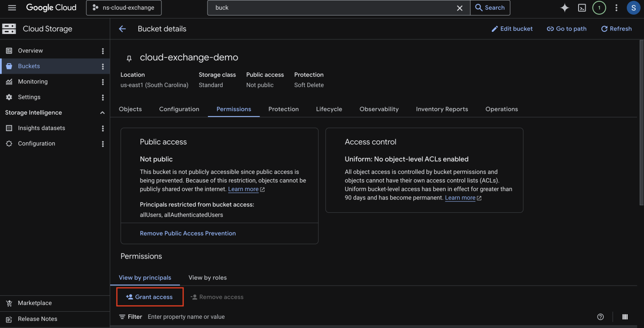
Task: Open notifications badge showing 1
Action: [x=599, y=8]
